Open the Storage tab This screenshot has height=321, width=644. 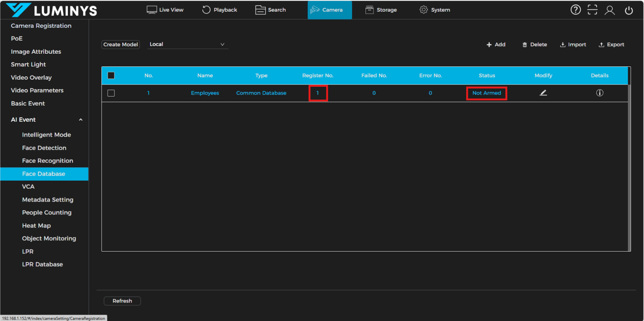381,10
